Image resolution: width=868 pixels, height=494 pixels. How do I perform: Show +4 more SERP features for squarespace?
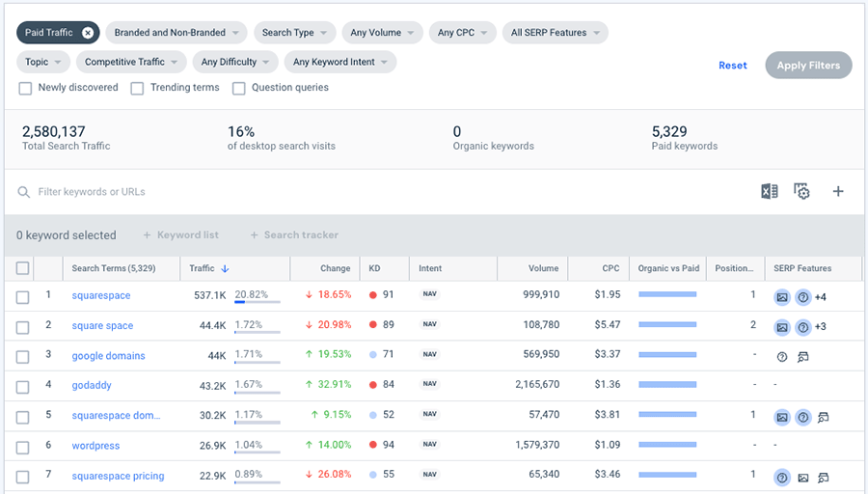(821, 297)
